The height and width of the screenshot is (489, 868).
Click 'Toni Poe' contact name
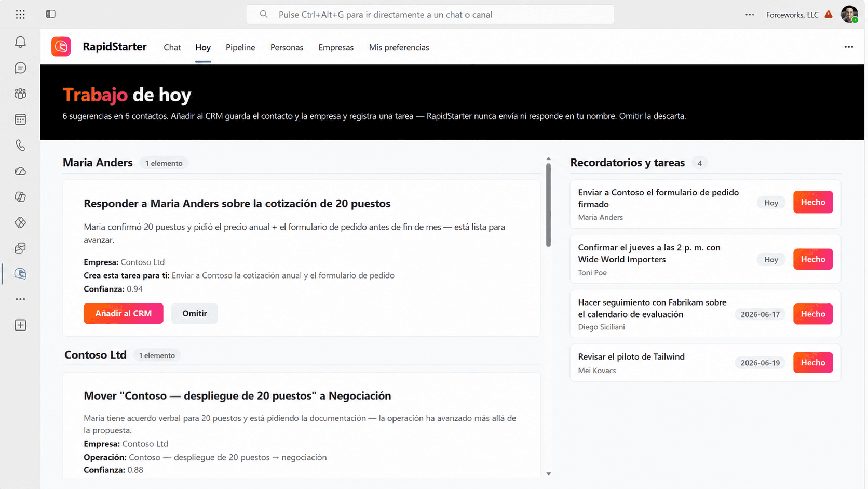click(592, 272)
